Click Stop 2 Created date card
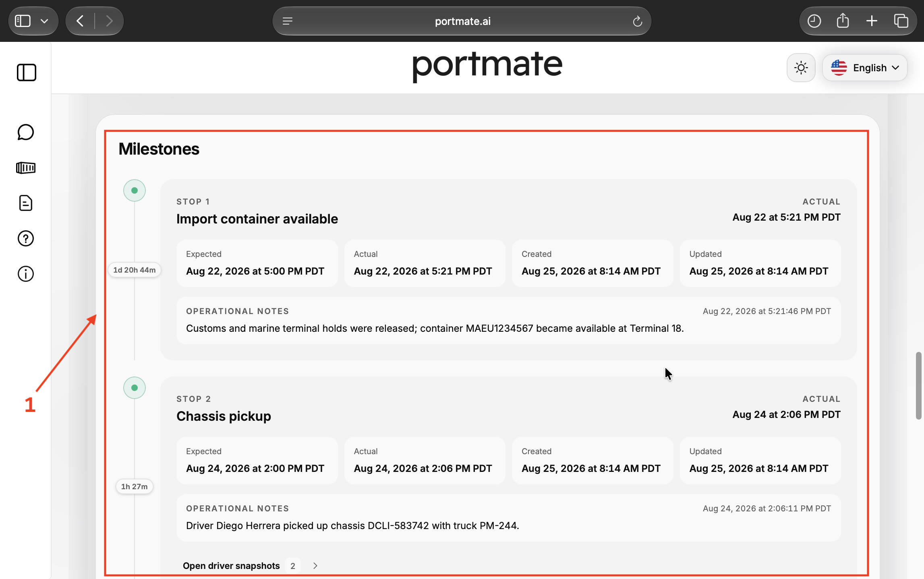924x579 pixels. coord(593,461)
